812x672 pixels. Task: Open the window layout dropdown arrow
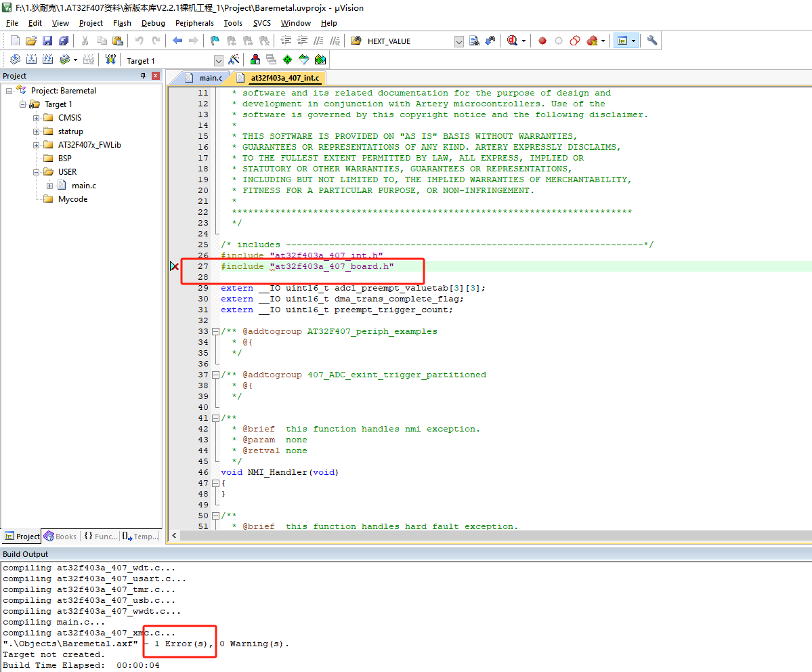633,41
